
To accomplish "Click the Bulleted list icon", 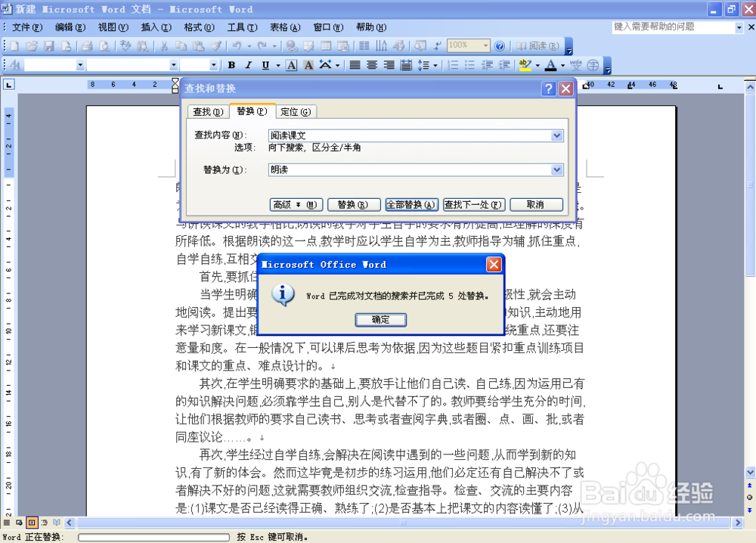I will [x=469, y=64].
